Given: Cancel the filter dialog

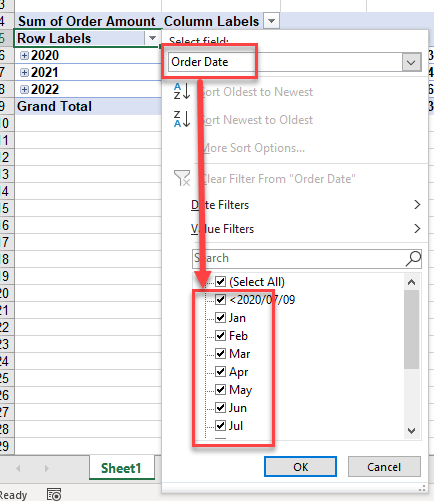Looking at the screenshot, I should [x=384, y=467].
